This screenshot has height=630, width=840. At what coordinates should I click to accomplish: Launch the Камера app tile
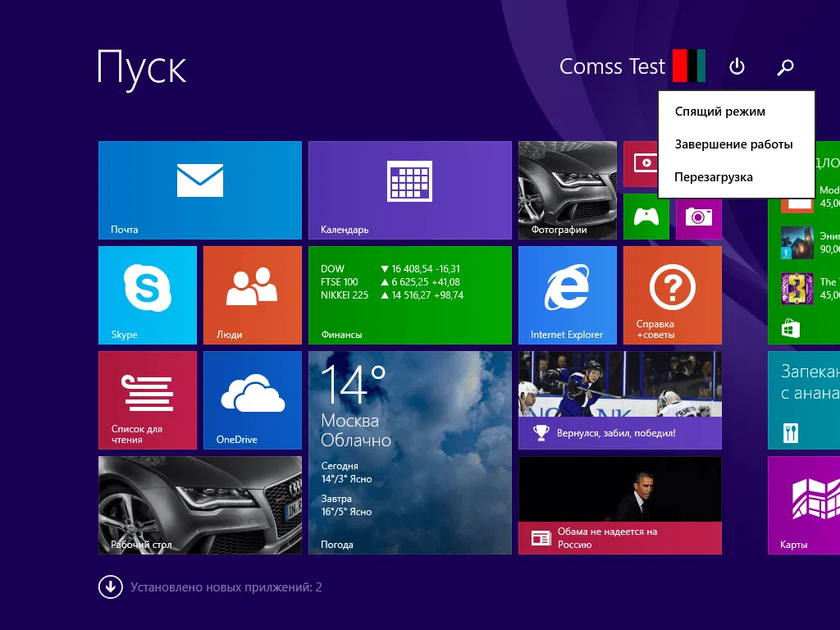coord(698,217)
